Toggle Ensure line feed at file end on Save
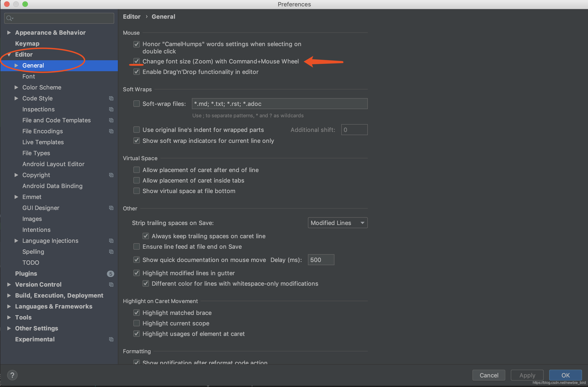 pyautogui.click(x=137, y=247)
